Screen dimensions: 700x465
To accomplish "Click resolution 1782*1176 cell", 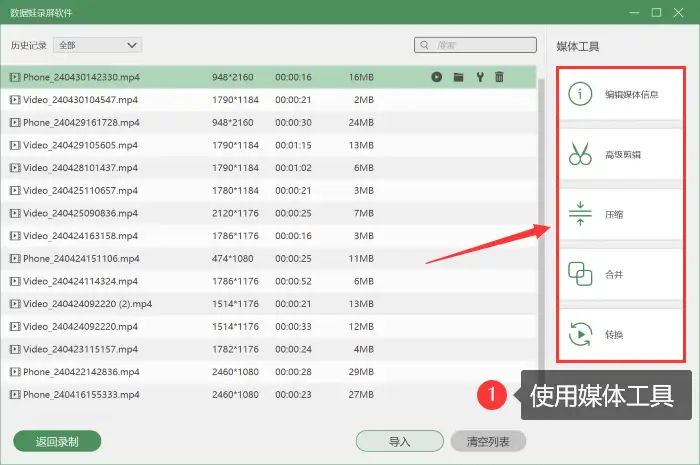I will point(235,349).
